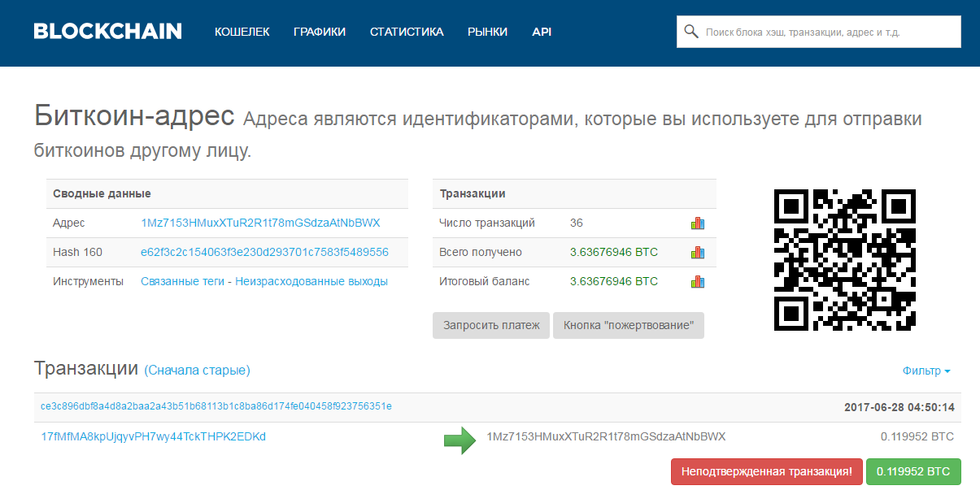Expand the Фильтр dropdown
This screenshot has width=980, height=503.
point(926,371)
